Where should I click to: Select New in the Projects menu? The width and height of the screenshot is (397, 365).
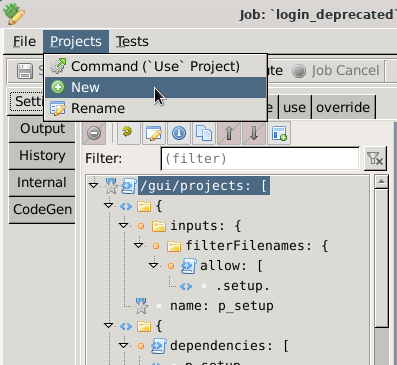pos(155,87)
